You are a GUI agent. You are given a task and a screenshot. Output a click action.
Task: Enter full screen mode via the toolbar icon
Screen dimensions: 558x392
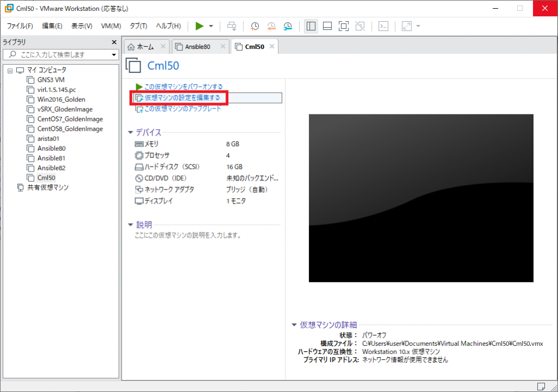pos(343,26)
